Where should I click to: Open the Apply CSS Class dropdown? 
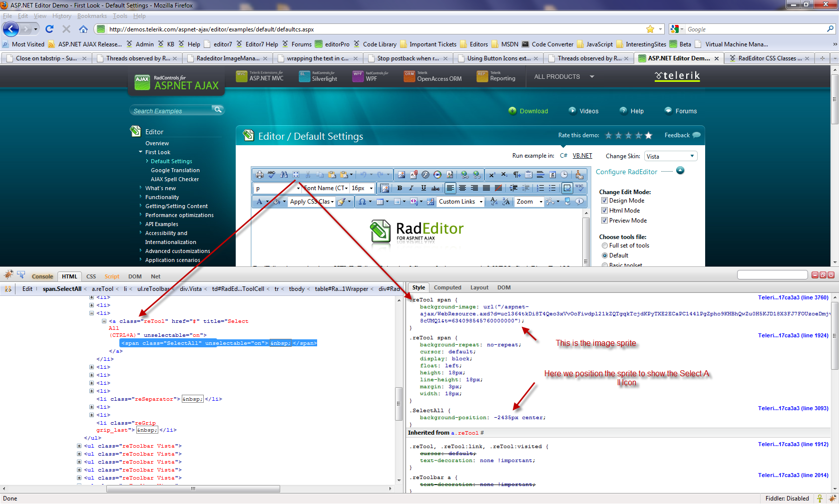pos(312,202)
